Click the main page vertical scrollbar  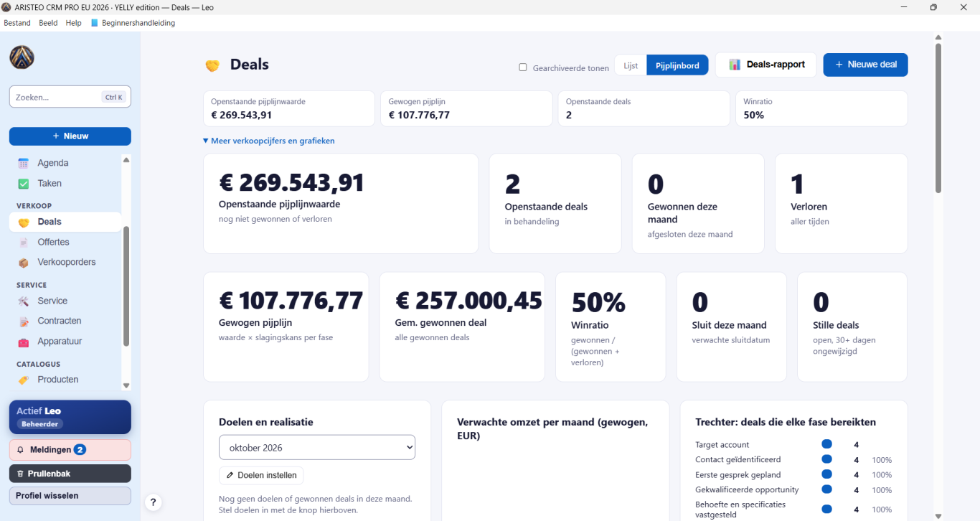(938, 118)
